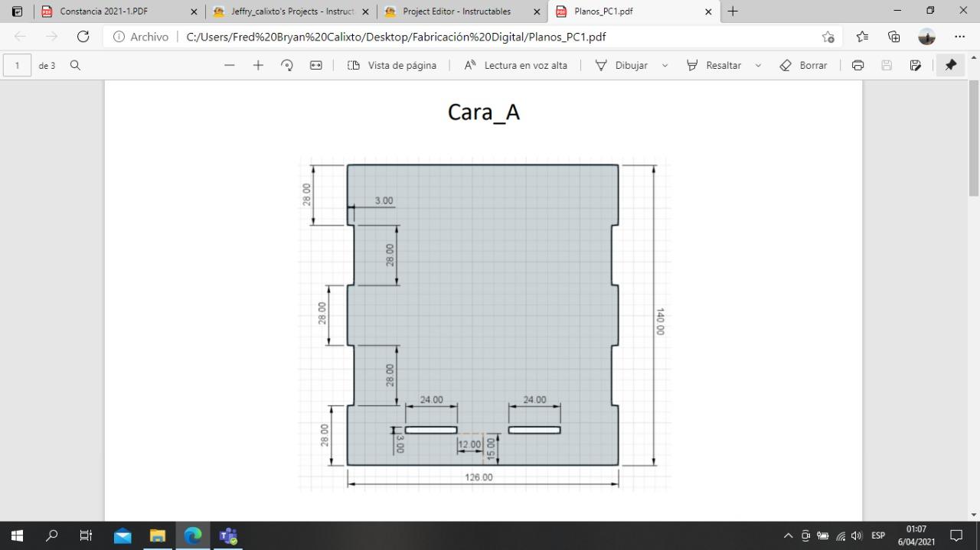980x550 pixels.
Task: Select the Planos_PC1.pdf tab
Action: pos(634,11)
